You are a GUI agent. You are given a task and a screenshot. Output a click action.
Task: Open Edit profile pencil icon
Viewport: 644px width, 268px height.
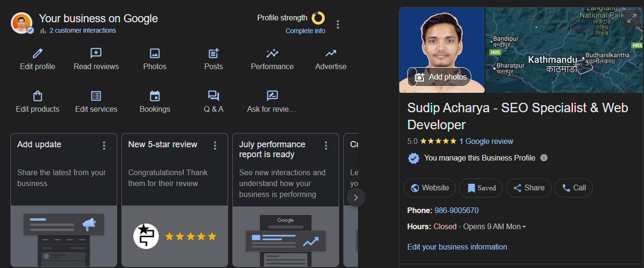(x=37, y=53)
